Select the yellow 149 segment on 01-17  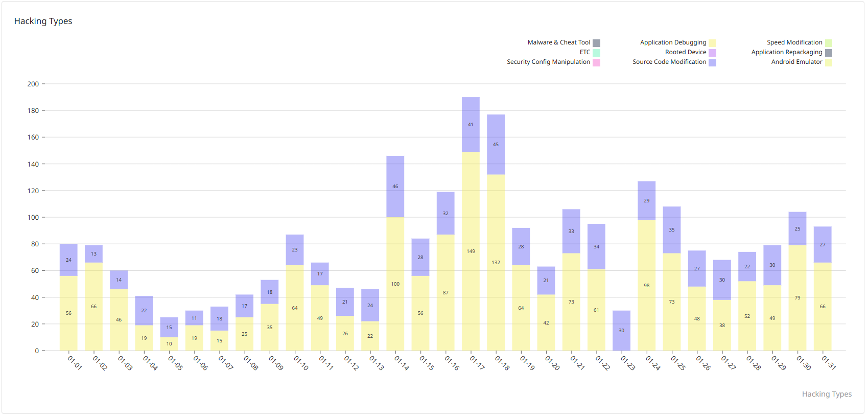(471, 251)
